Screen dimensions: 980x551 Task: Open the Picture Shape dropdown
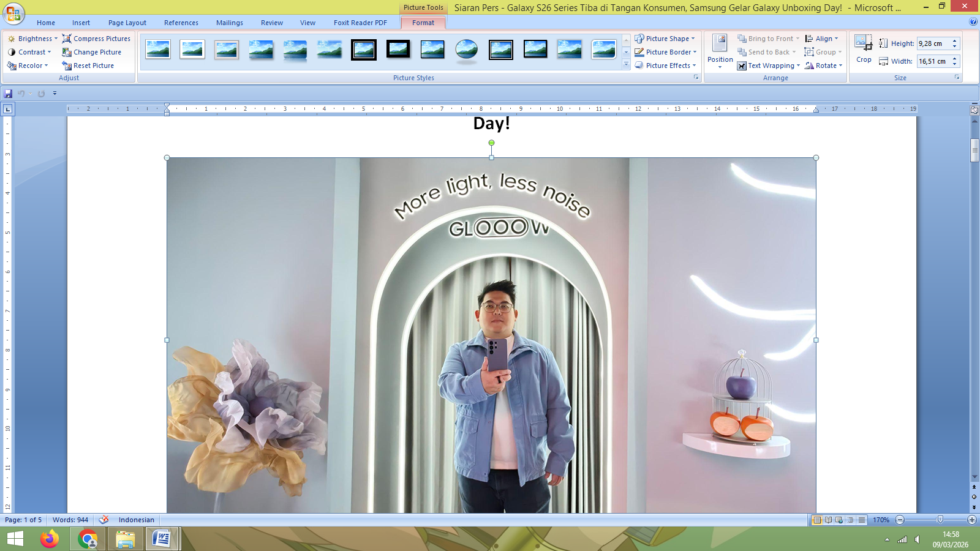665,39
